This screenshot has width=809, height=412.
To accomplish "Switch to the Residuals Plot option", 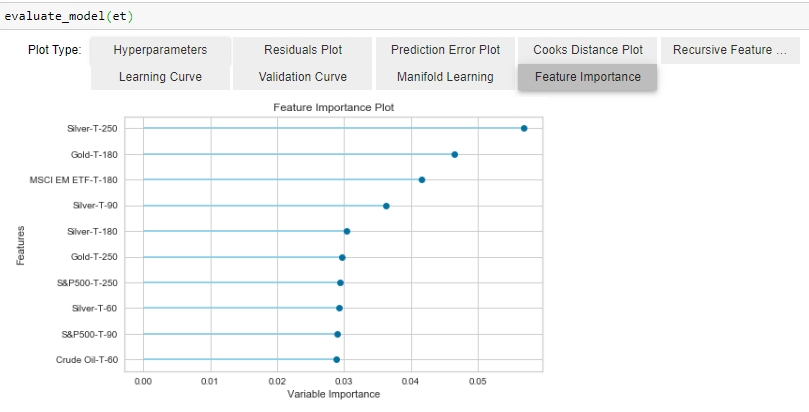I will pos(303,50).
